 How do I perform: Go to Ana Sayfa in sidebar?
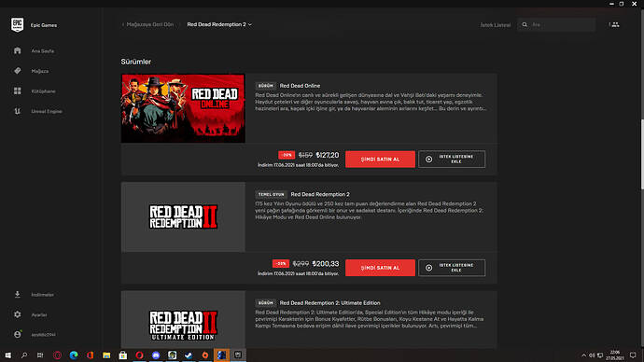[x=43, y=51]
